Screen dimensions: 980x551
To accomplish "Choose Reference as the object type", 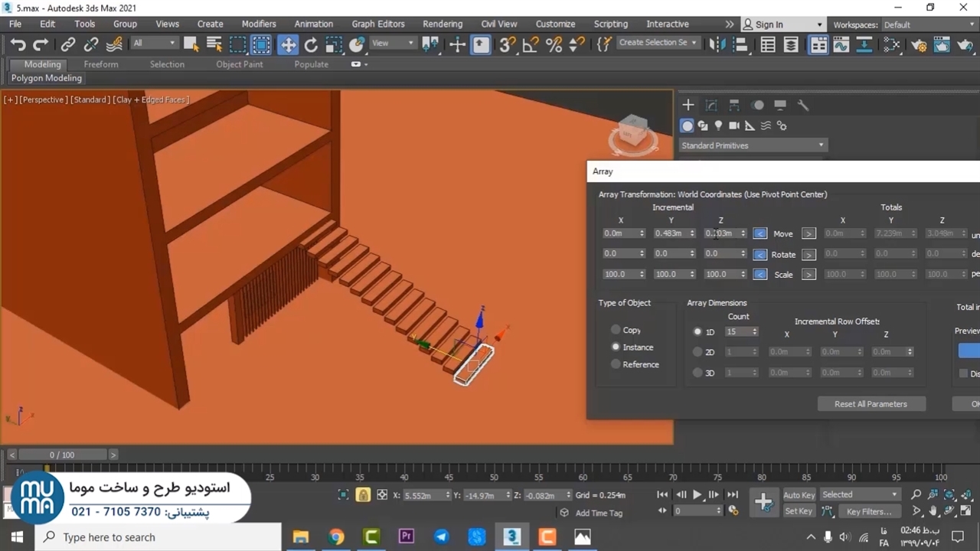I will point(616,364).
